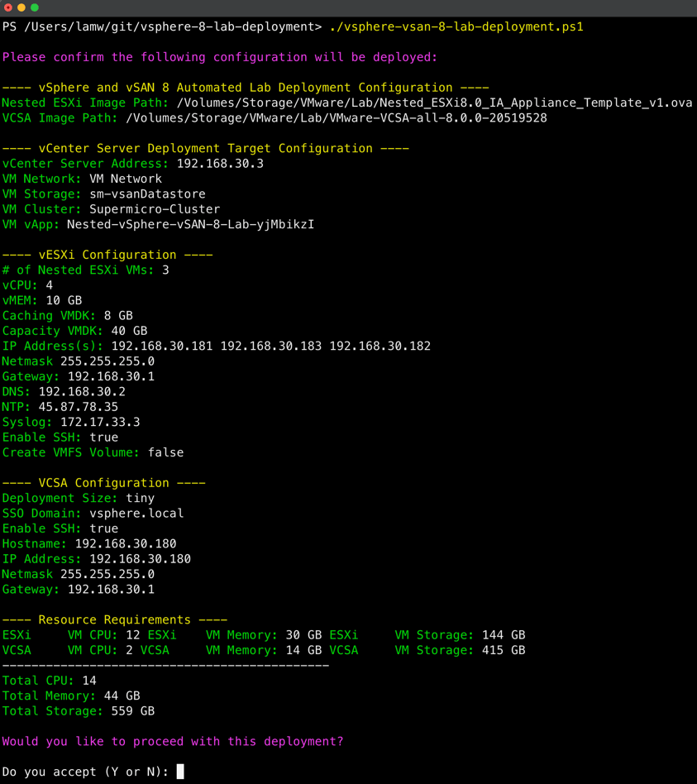Place cursor at Do you accept prompt
Viewport: 697px width, 784px height.
pyautogui.click(x=180, y=772)
